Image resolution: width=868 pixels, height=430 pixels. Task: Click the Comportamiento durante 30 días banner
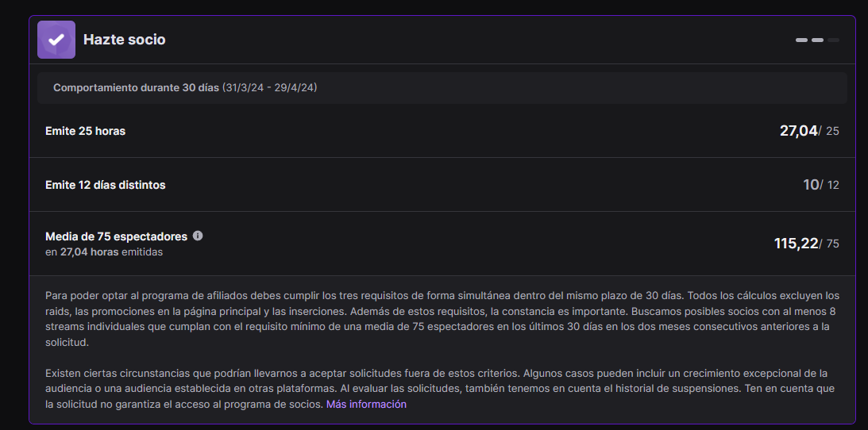click(x=442, y=88)
